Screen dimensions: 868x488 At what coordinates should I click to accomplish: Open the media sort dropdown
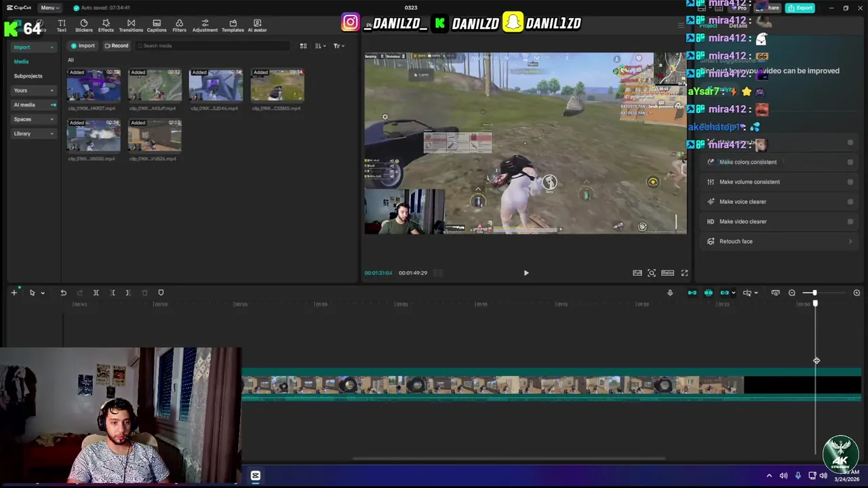tap(321, 45)
